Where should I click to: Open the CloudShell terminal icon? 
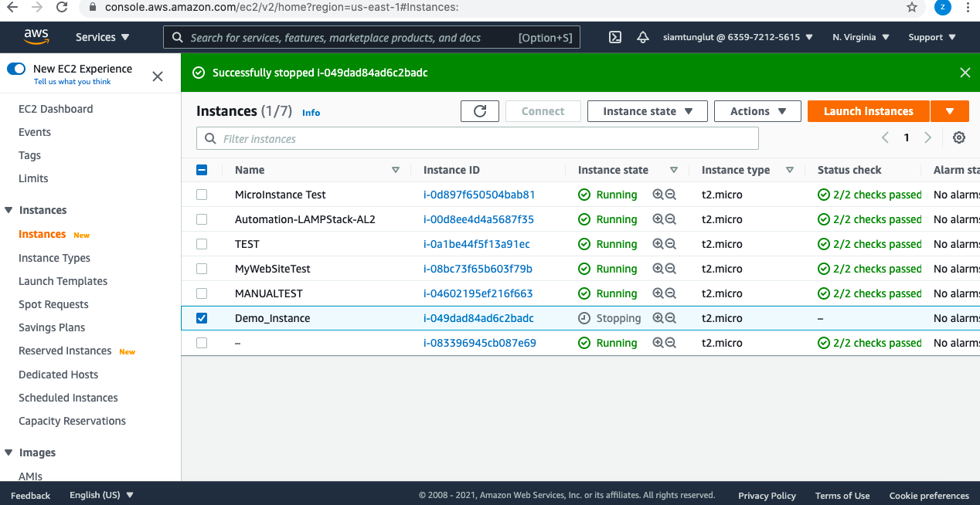click(615, 37)
